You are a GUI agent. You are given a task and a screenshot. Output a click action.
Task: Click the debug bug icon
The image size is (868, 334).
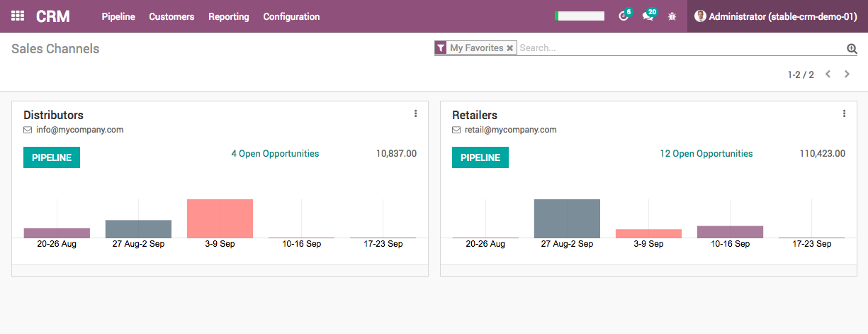[x=672, y=16]
